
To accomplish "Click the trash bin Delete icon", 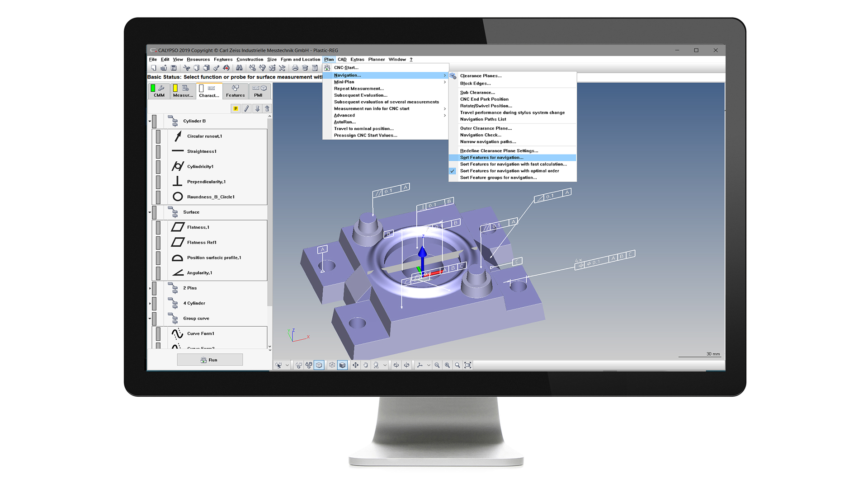I will pyautogui.click(x=305, y=68).
